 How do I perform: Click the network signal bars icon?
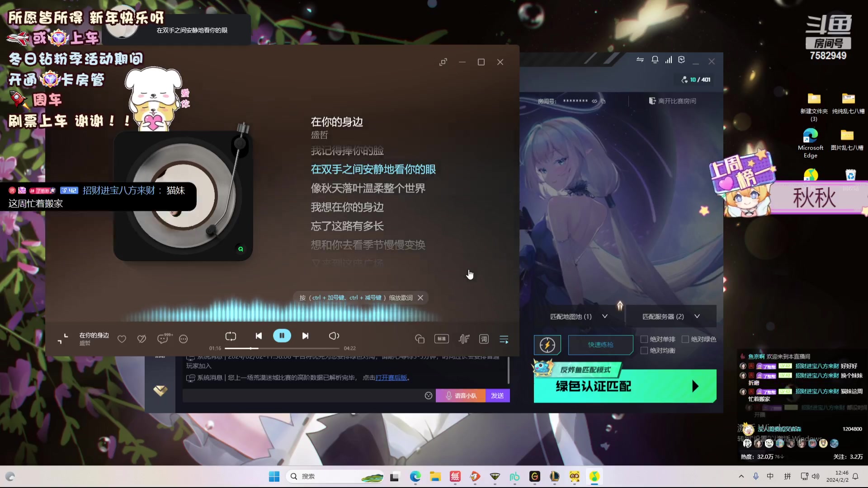(668, 60)
